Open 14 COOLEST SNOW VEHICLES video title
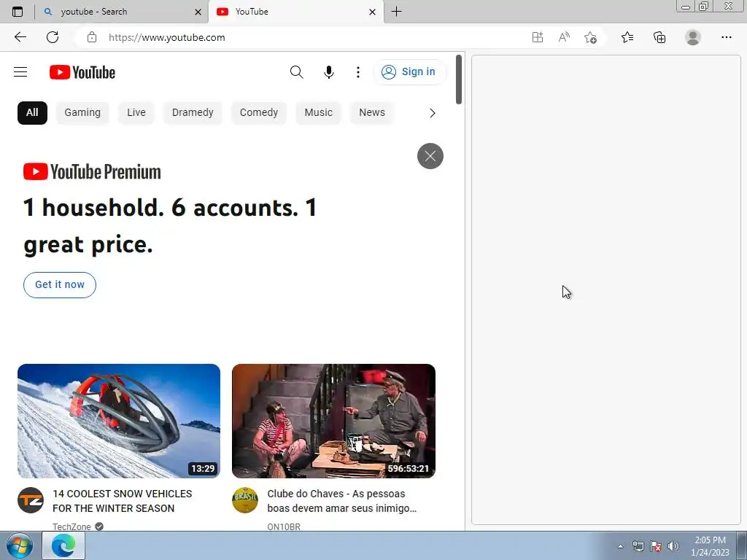 (123, 501)
